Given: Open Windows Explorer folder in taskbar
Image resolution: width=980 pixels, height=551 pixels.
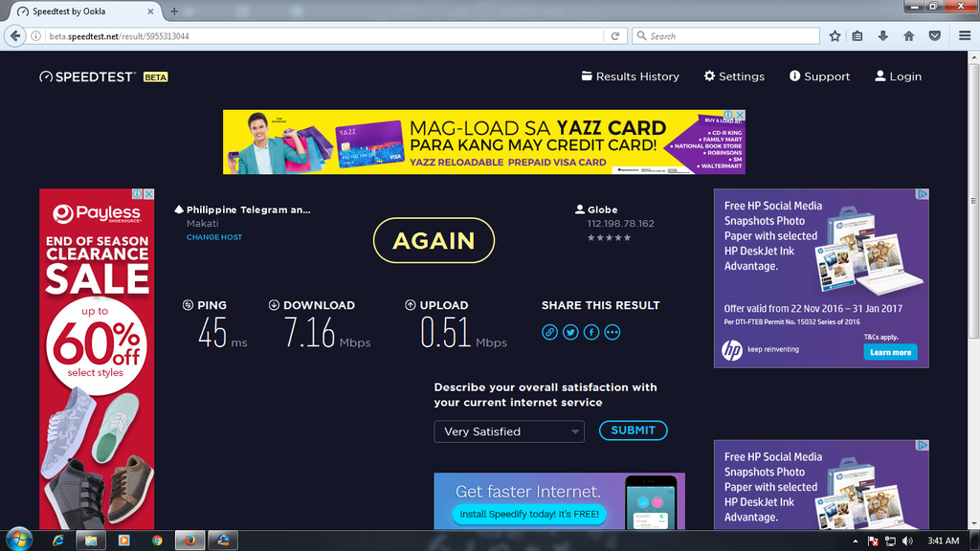Looking at the screenshot, I should 91,540.
